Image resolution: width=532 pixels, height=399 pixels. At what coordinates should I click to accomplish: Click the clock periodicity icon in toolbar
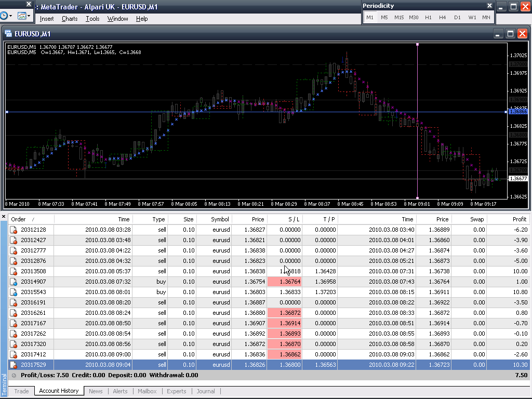tap(3, 16)
